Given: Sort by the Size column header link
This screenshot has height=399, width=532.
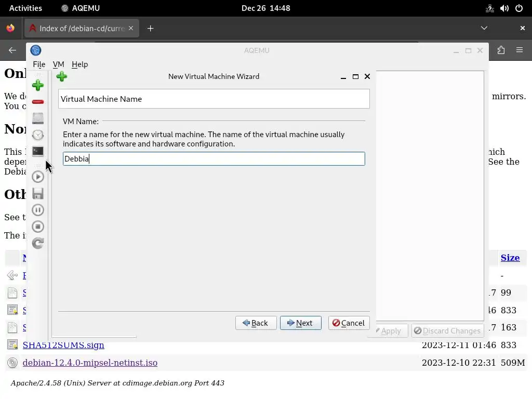Looking at the screenshot, I should pyautogui.click(x=510, y=258).
